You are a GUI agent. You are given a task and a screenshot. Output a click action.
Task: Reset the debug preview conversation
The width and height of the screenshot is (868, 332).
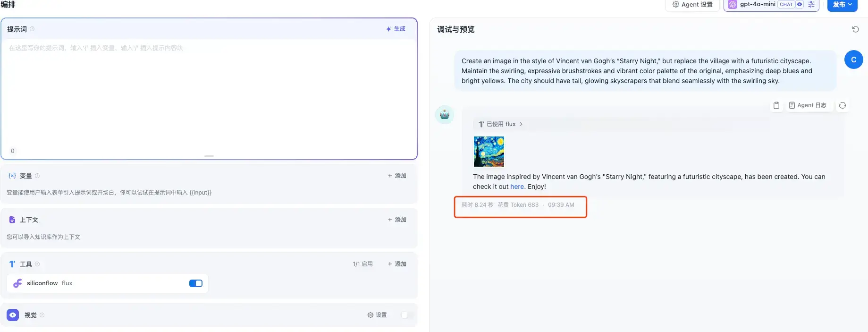855,29
